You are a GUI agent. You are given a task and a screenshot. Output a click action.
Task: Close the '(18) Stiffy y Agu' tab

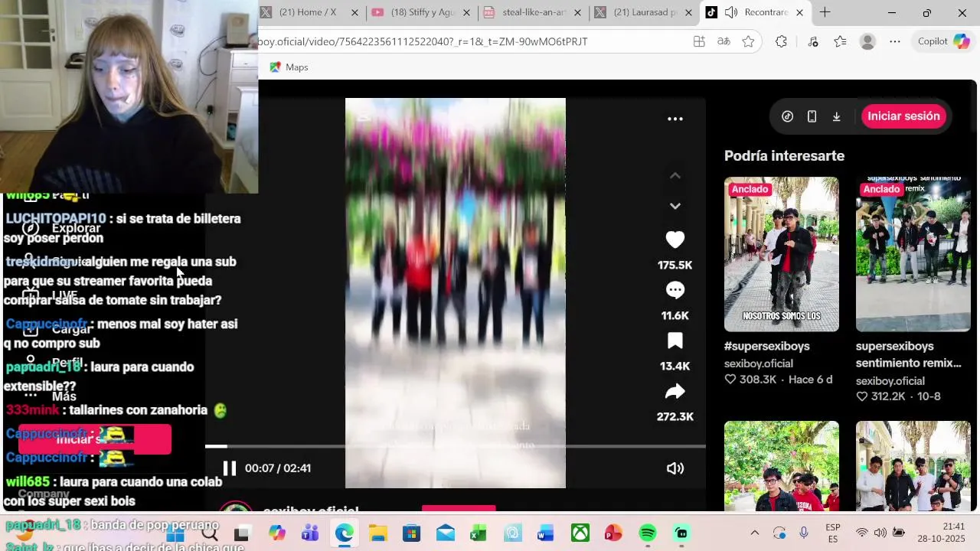[x=466, y=12]
